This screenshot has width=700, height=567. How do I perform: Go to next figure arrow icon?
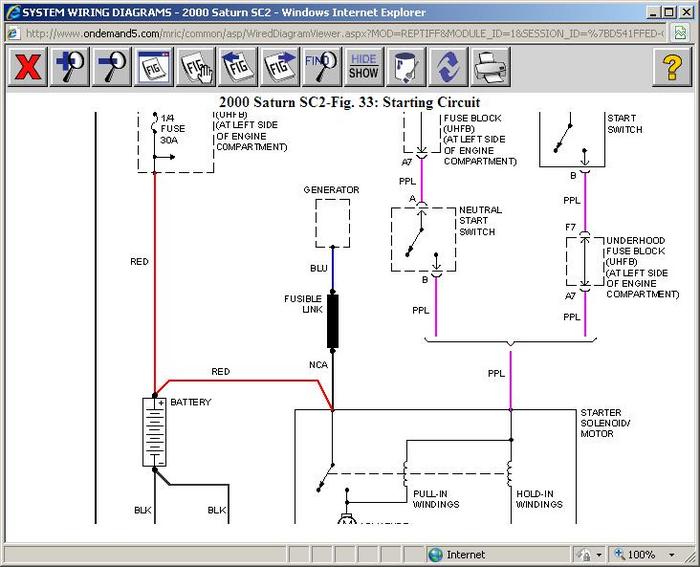pos(280,67)
